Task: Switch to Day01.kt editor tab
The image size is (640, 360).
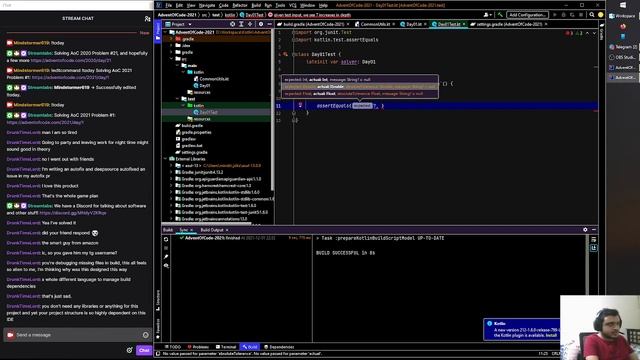Action: tap(413, 24)
